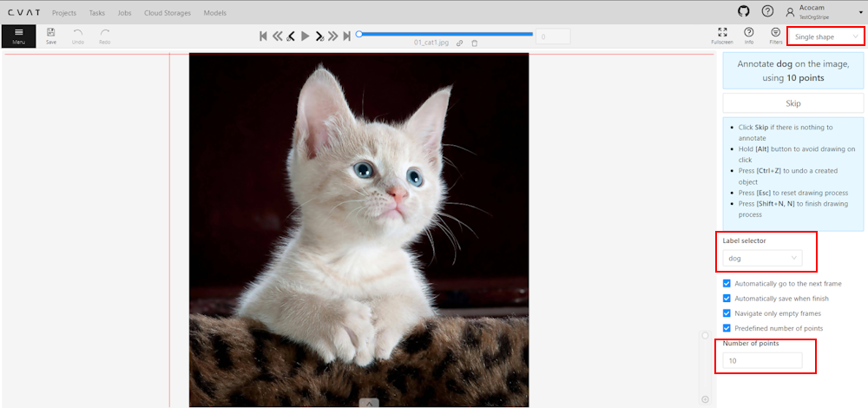Open the main Menu button
The image size is (868, 408).
click(18, 36)
